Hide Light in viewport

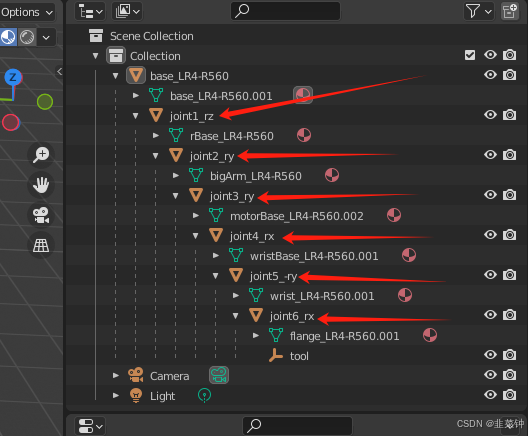pyautogui.click(x=490, y=394)
